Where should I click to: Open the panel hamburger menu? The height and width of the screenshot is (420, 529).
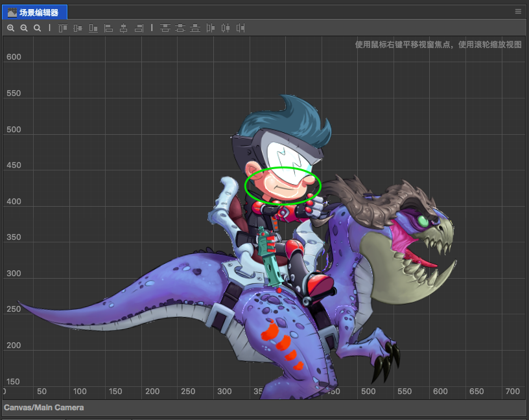click(x=518, y=12)
